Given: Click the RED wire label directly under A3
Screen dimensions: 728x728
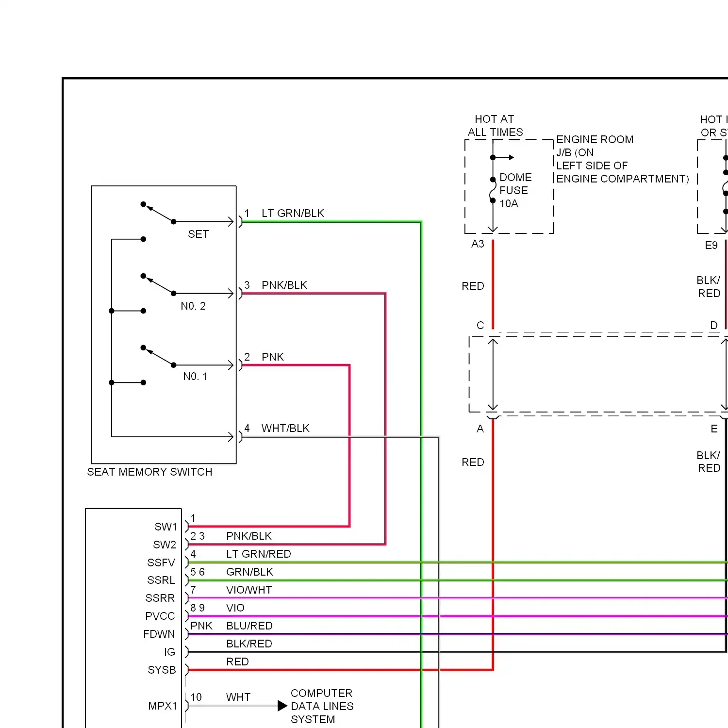Looking at the screenshot, I should coord(473,286).
